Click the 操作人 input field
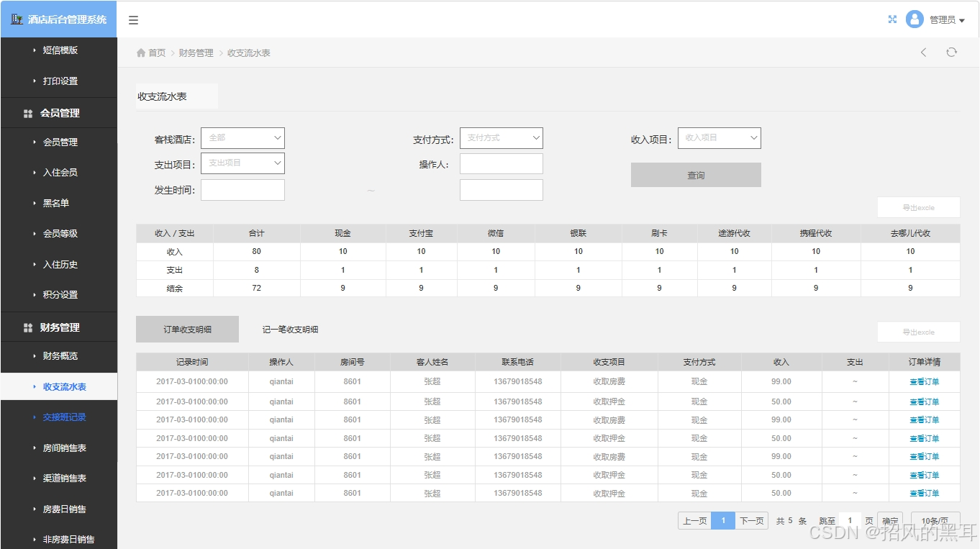980x549 pixels. tap(502, 163)
